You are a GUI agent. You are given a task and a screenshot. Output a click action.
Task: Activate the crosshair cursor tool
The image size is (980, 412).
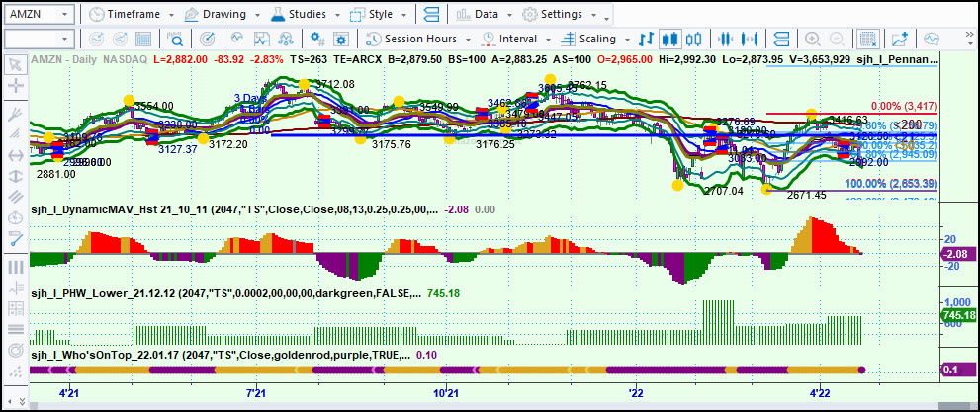[15, 86]
